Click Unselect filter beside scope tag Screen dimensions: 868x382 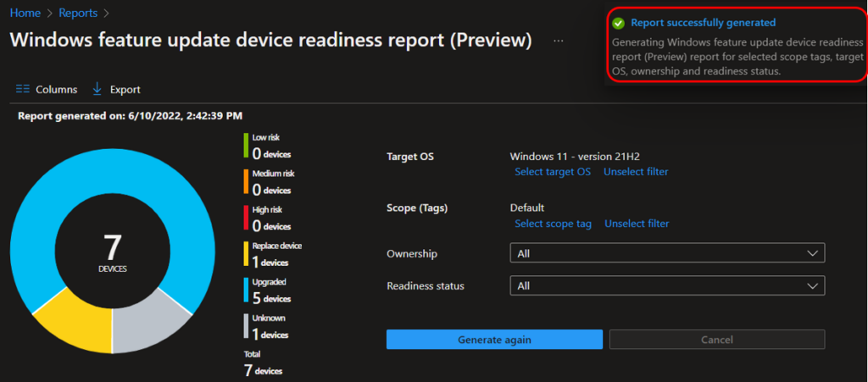pyautogui.click(x=637, y=224)
